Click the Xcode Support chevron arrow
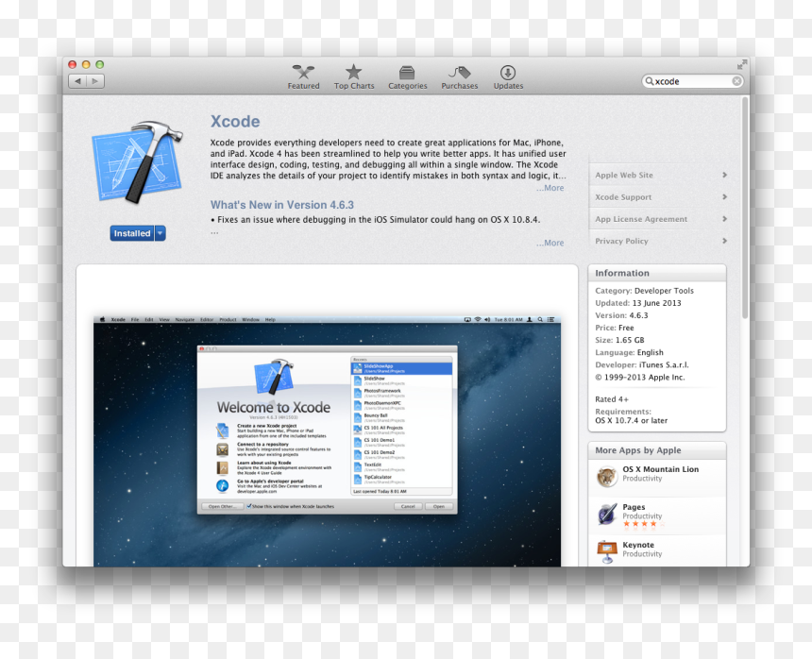Viewport: 812px width, 659px height. pos(724,196)
